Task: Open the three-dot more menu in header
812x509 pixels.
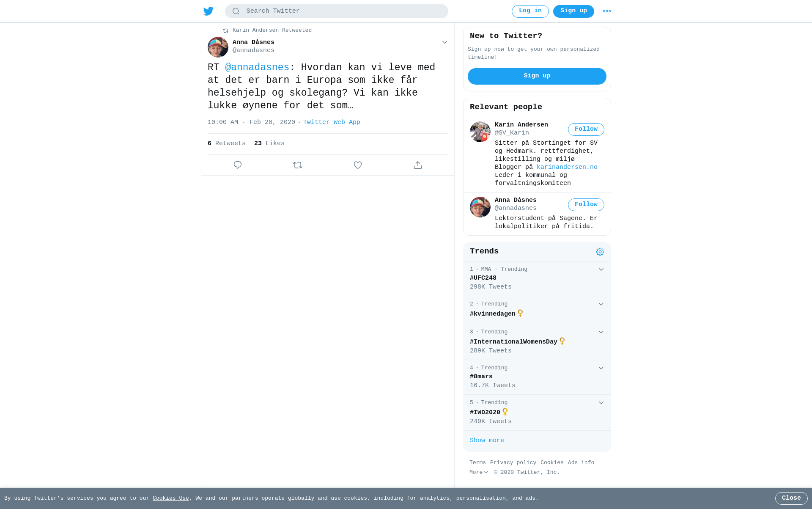Action: click(607, 11)
